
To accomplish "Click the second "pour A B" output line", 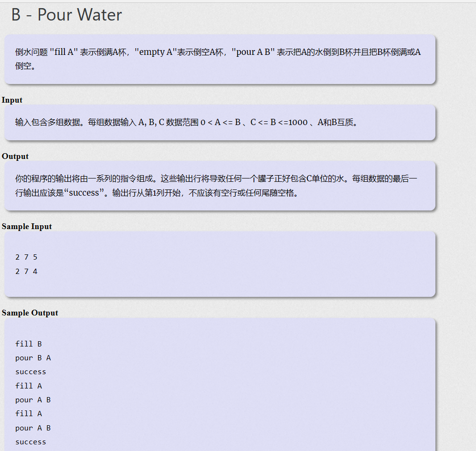I will click(x=33, y=428).
